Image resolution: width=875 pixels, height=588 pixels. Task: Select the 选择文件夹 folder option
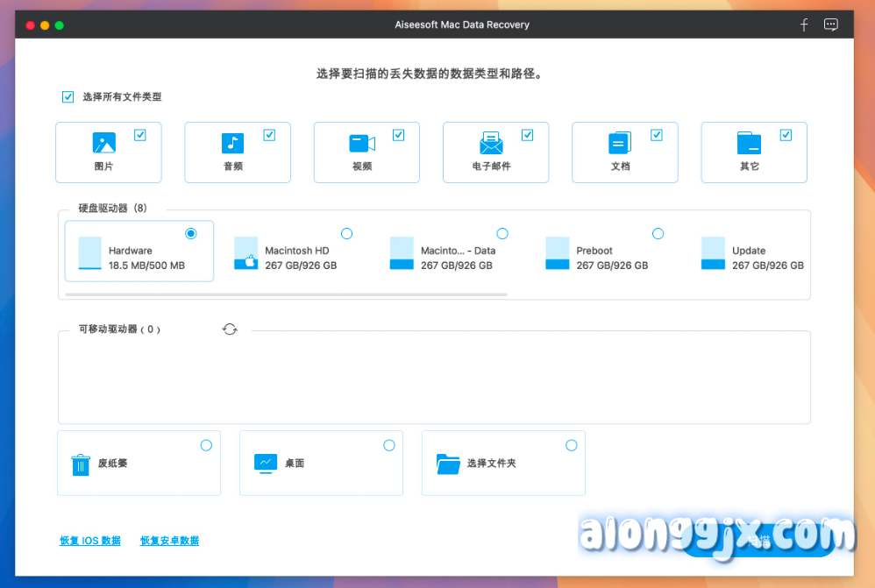coord(572,445)
